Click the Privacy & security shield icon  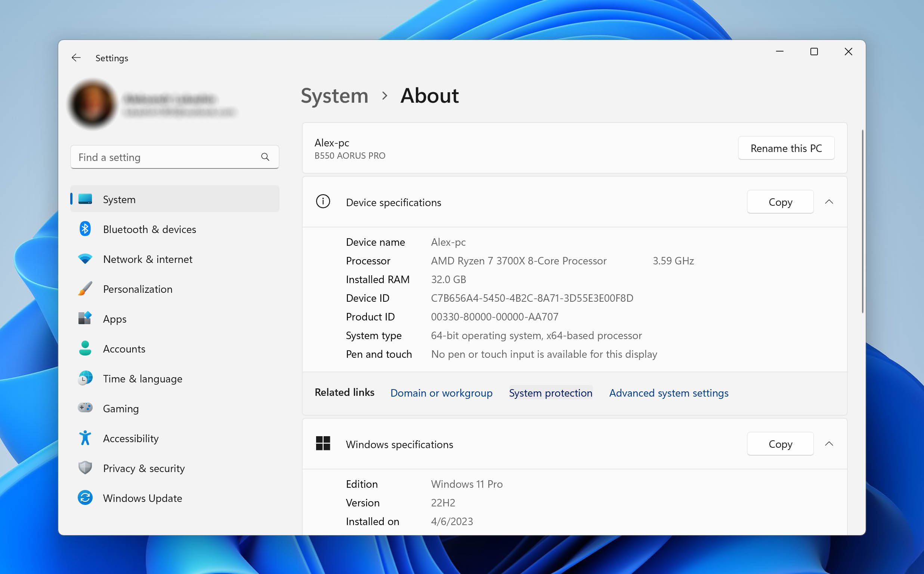tap(85, 468)
